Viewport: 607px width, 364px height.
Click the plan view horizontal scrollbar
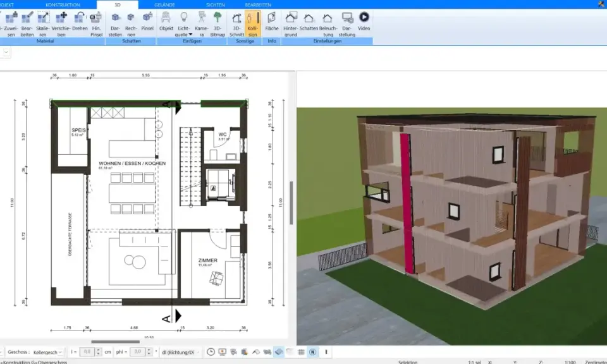tap(115, 341)
